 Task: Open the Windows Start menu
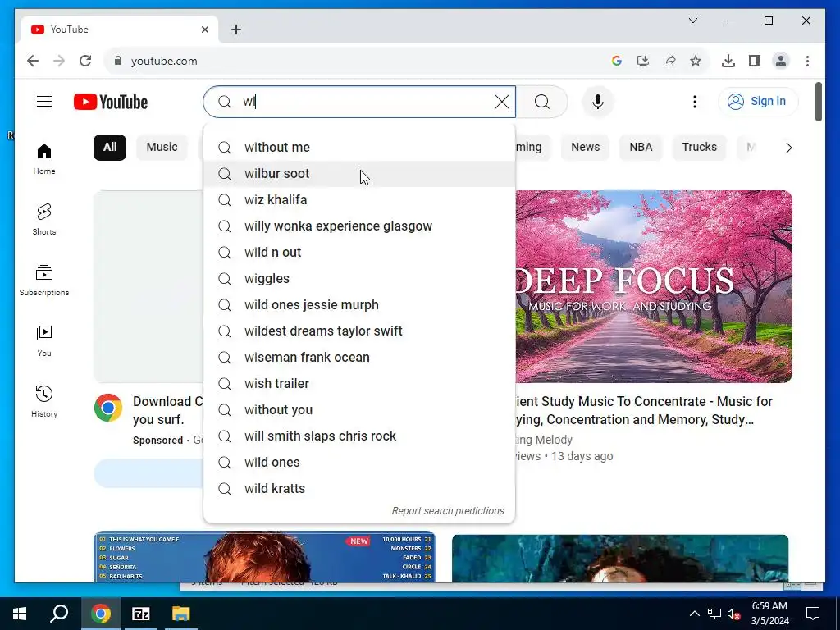(x=20, y=614)
